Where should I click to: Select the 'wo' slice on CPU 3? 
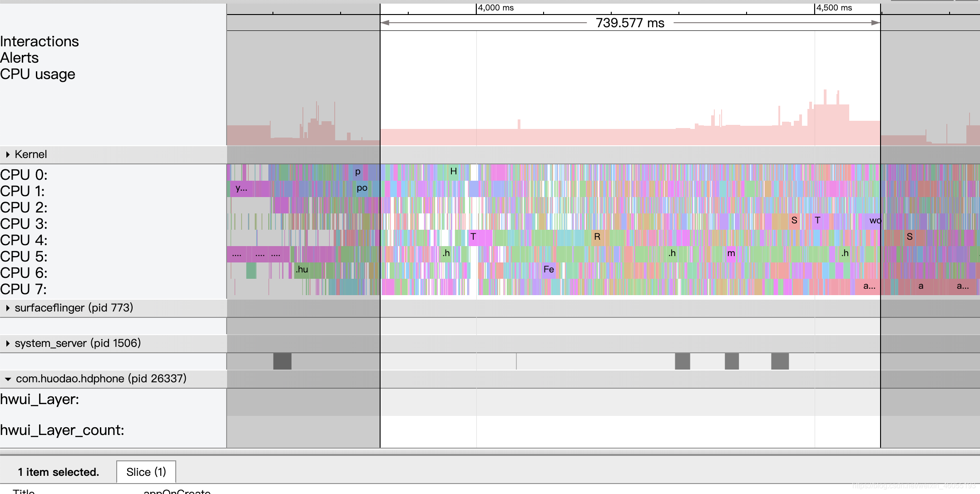click(874, 221)
